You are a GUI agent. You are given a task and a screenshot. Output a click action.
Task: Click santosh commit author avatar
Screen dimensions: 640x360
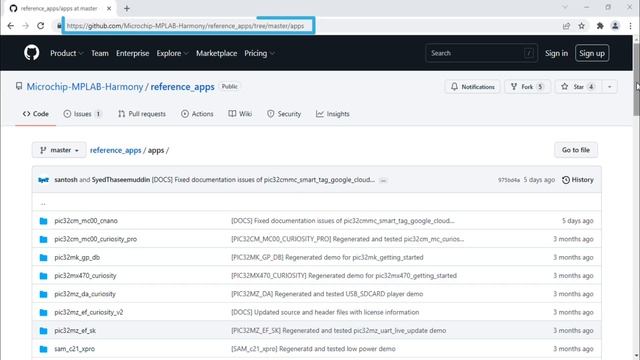coord(43,180)
